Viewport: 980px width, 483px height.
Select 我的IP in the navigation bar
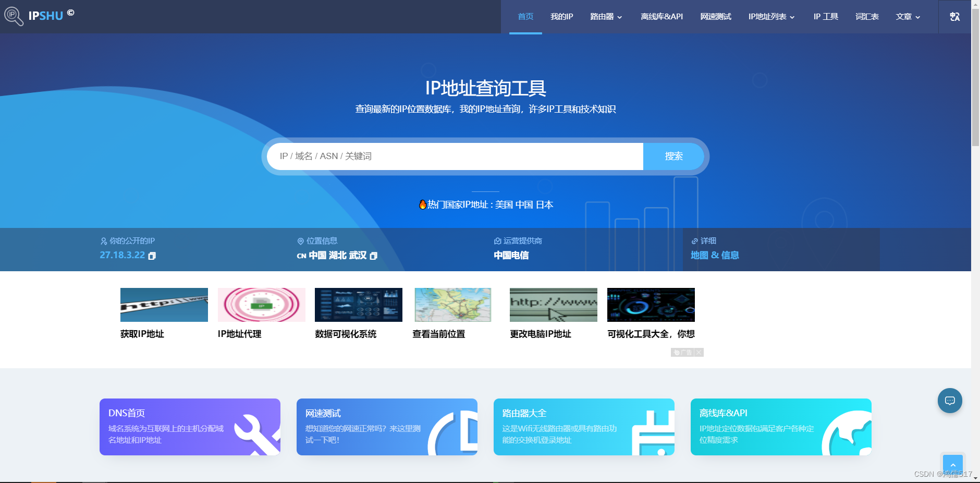(562, 16)
